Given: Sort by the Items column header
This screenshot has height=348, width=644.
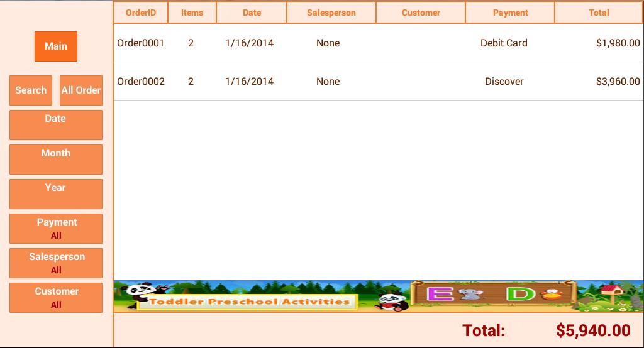Looking at the screenshot, I should point(192,13).
